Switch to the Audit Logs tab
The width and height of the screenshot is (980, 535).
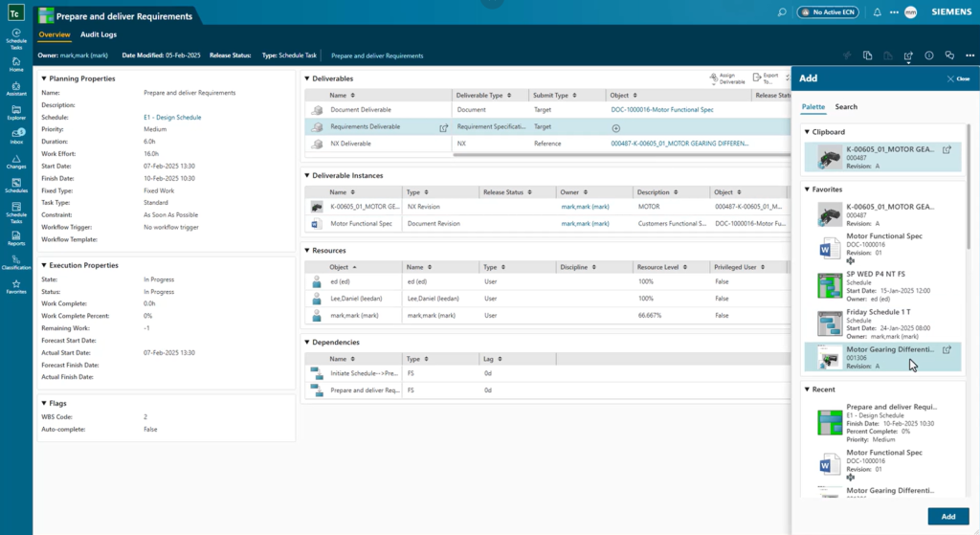[x=99, y=35]
